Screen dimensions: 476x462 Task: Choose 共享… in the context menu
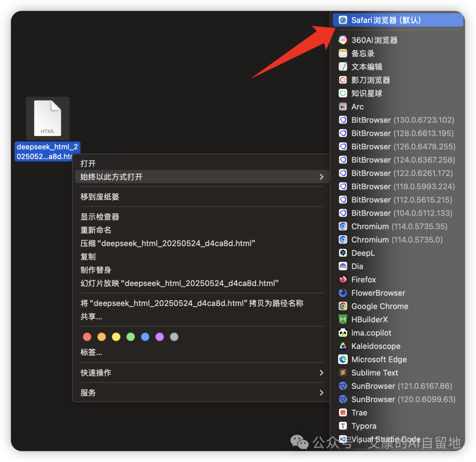pyautogui.click(x=201, y=317)
